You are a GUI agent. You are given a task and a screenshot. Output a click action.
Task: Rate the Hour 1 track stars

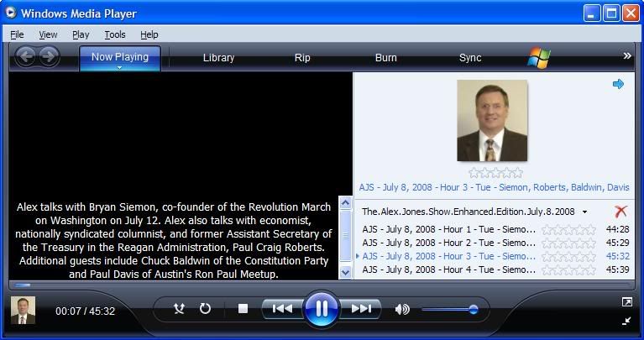(568, 229)
